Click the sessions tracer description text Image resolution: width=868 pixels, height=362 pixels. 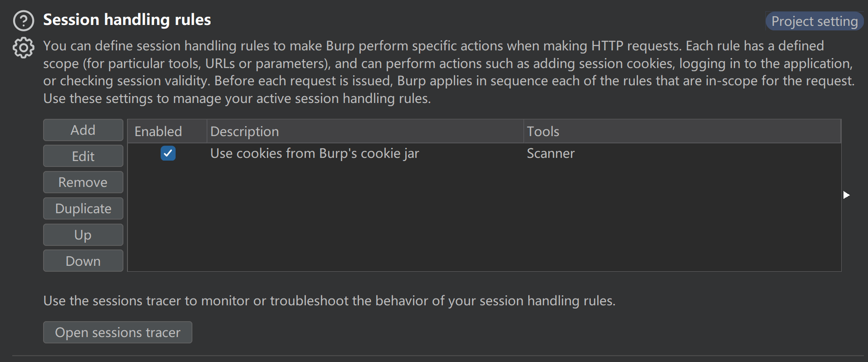pyautogui.click(x=329, y=301)
